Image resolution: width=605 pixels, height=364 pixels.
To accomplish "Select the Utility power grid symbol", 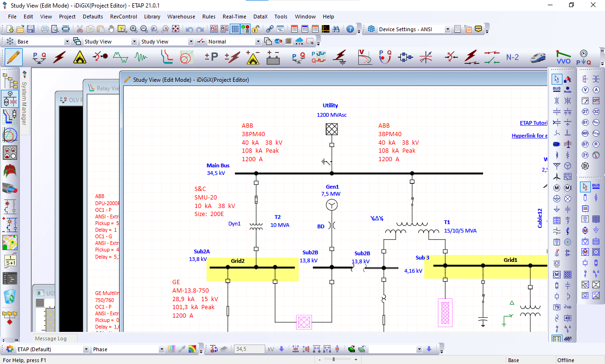I will (x=332, y=129).
